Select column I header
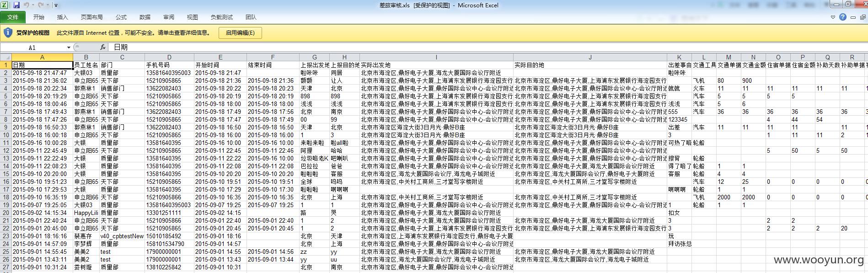868x273 pixels. 436,57
